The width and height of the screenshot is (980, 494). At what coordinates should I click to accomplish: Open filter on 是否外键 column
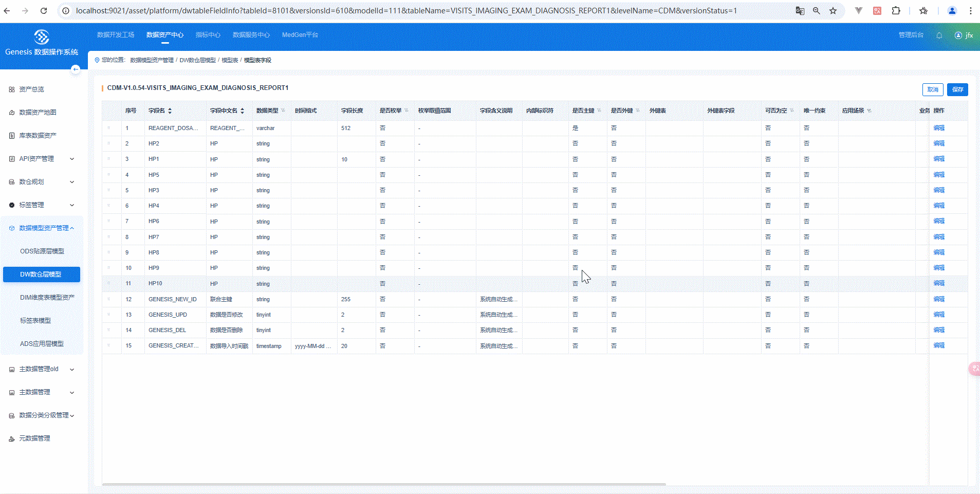pos(637,111)
